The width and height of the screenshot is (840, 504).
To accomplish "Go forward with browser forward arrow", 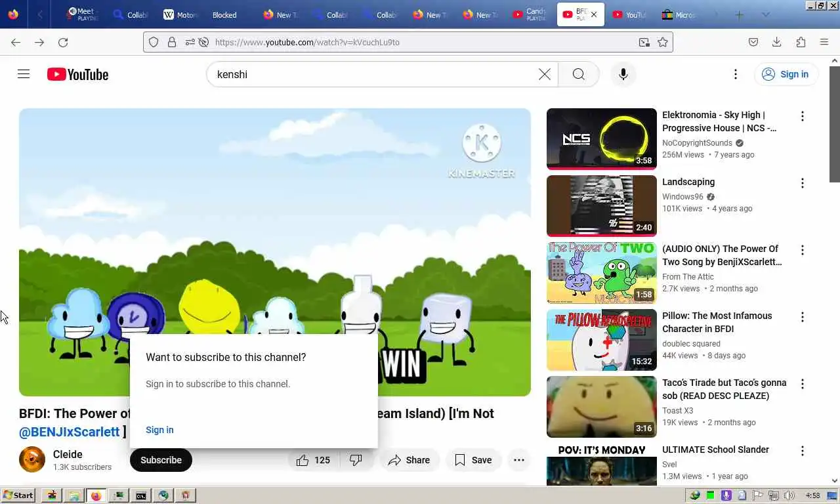I will click(x=39, y=42).
